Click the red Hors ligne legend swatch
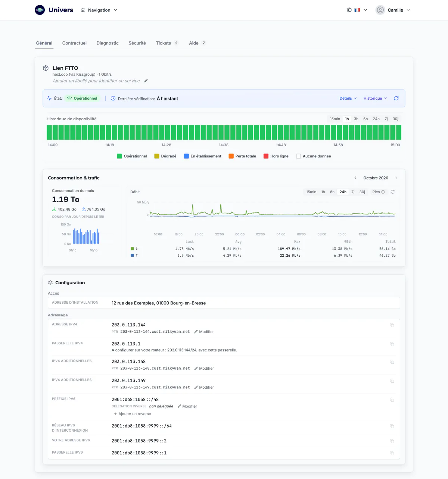The height and width of the screenshot is (479, 448). coord(266,156)
